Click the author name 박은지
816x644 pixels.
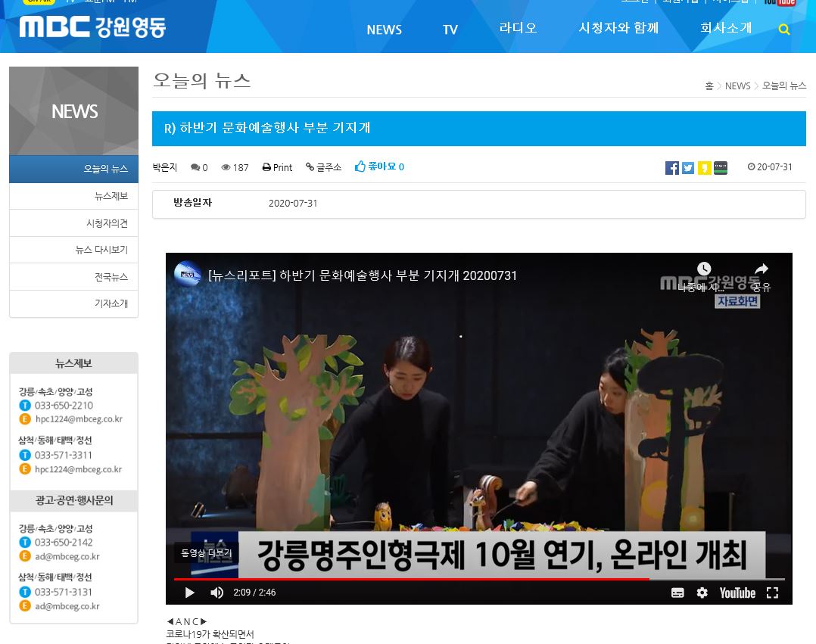[165, 167]
